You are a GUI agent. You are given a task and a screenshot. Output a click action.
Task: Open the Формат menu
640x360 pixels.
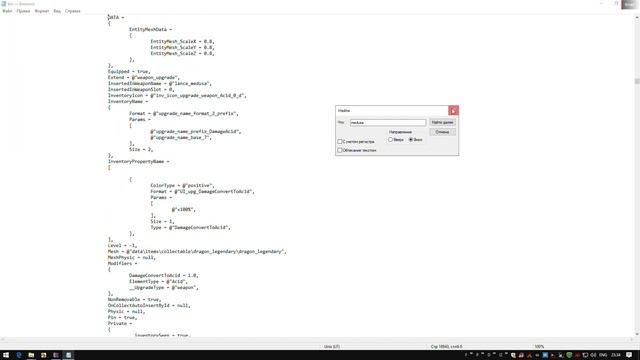point(42,11)
